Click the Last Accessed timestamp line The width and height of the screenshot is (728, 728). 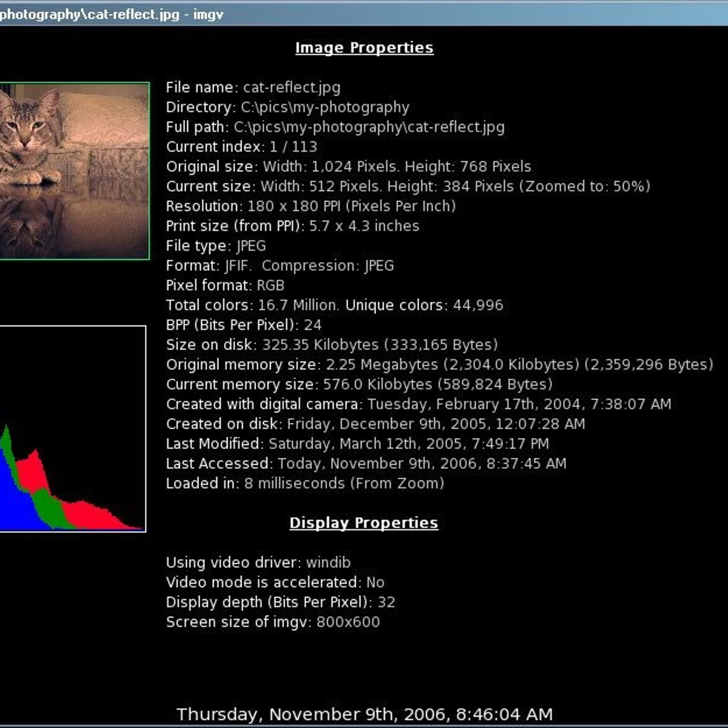(x=366, y=463)
